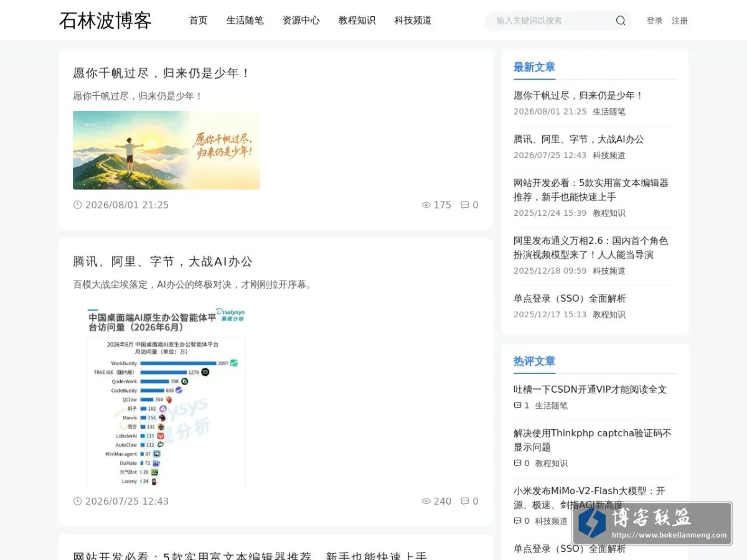Click 教程知识 tag beside 2025/12/24 15:39
This screenshot has width=747, height=560.
[609, 213]
